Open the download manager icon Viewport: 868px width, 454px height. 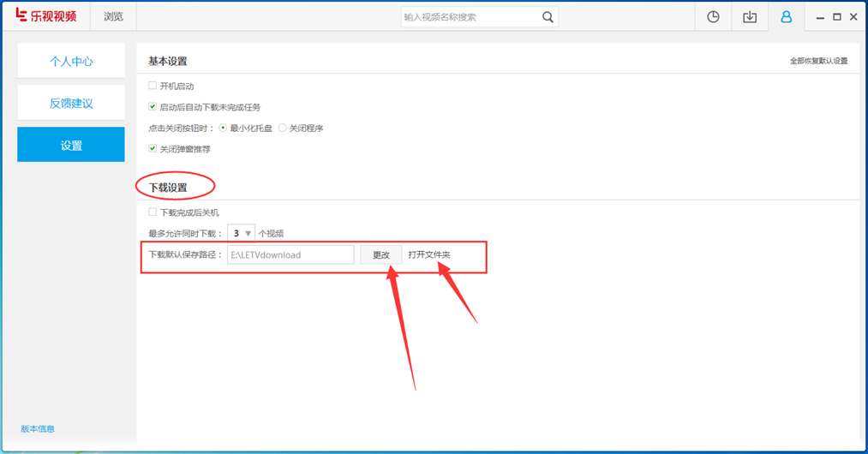coord(750,16)
